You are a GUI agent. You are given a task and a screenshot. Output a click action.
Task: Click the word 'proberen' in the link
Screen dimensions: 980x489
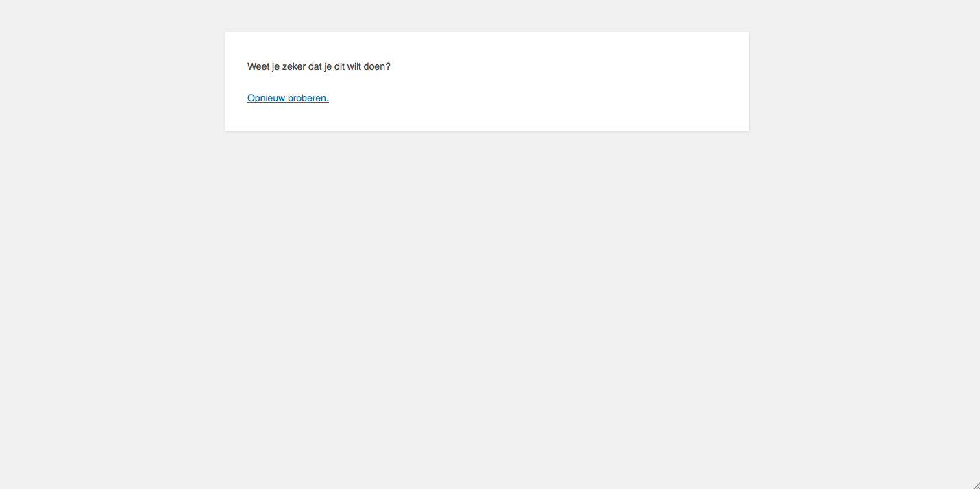tap(308, 98)
